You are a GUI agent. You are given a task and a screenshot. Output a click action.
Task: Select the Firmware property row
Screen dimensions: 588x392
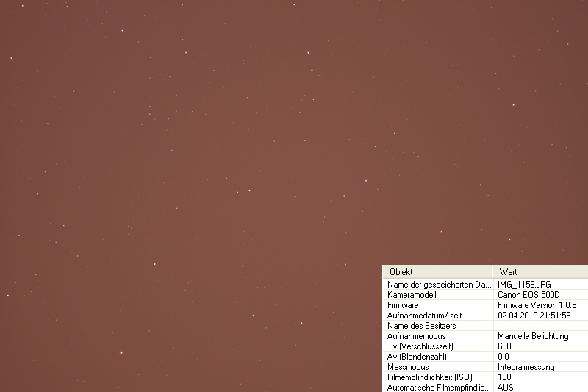(403, 304)
